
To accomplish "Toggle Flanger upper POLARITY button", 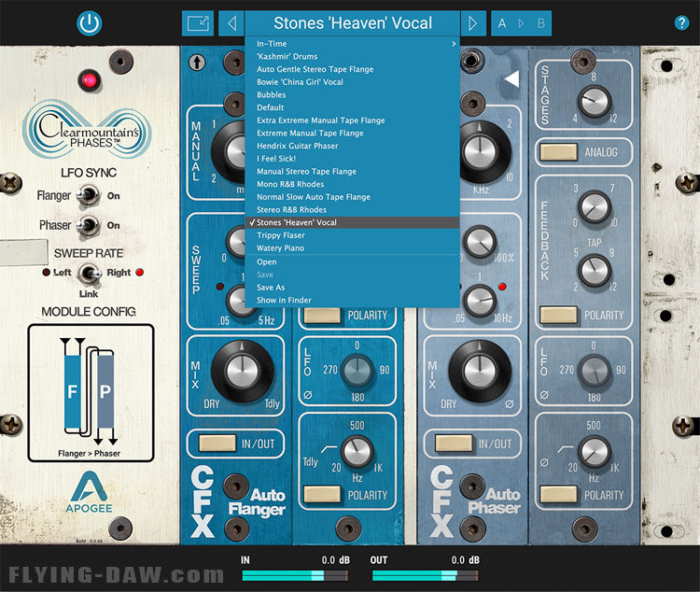I will [x=322, y=315].
